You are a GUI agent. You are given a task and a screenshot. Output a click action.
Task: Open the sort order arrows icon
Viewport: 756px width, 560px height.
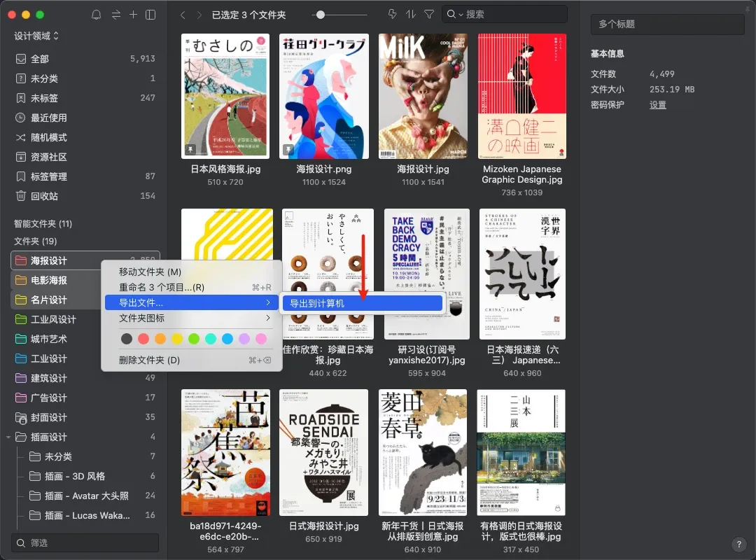tap(410, 15)
